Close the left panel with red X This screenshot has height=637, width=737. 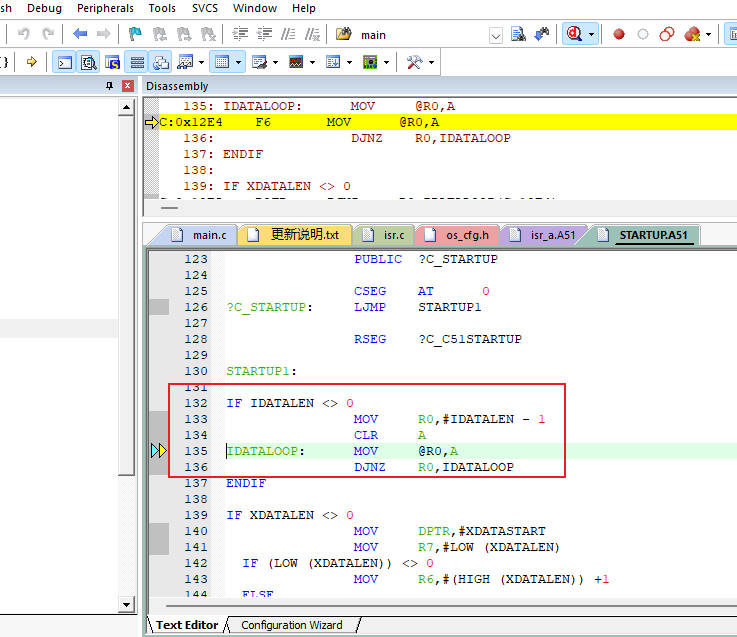coord(127,86)
